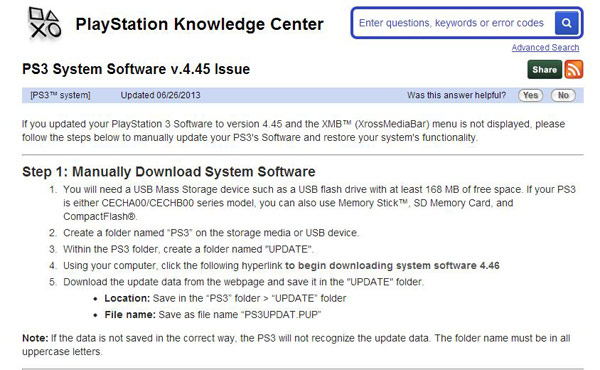Screen dimensions: 600x370
Task: Click step 1 text about USB Mass Storage
Action: (320, 203)
